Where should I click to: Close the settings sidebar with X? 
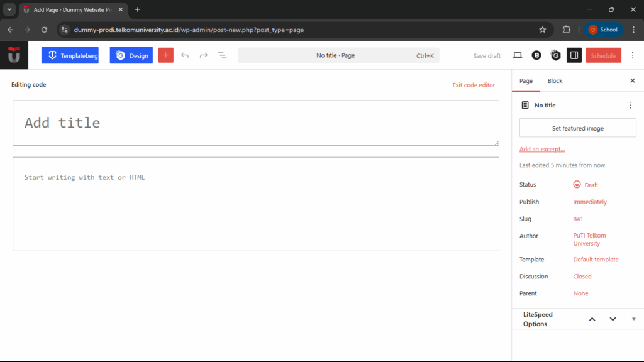coord(633,81)
